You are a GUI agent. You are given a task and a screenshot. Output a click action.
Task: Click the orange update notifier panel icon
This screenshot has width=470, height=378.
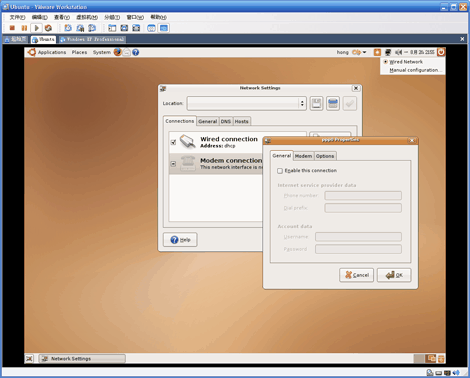tap(377, 52)
